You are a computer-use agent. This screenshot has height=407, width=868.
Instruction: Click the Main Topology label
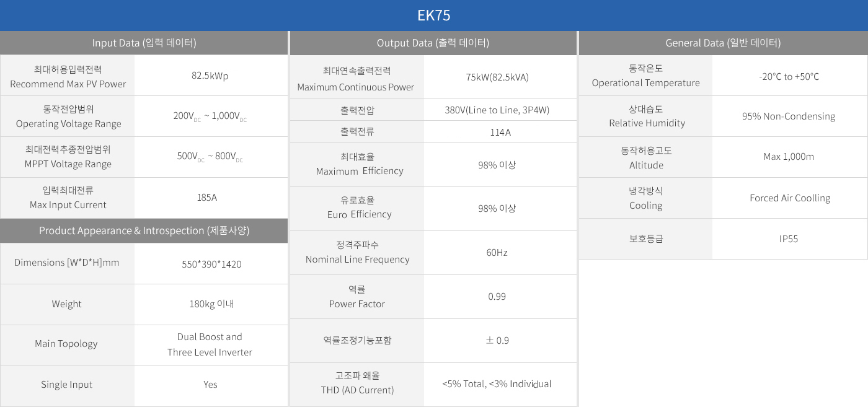coord(66,344)
